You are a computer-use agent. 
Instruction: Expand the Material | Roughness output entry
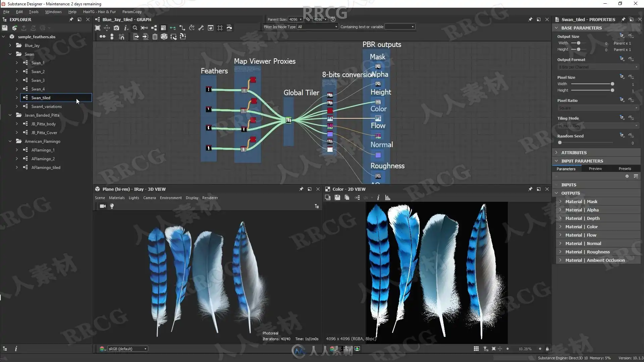[x=560, y=252]
